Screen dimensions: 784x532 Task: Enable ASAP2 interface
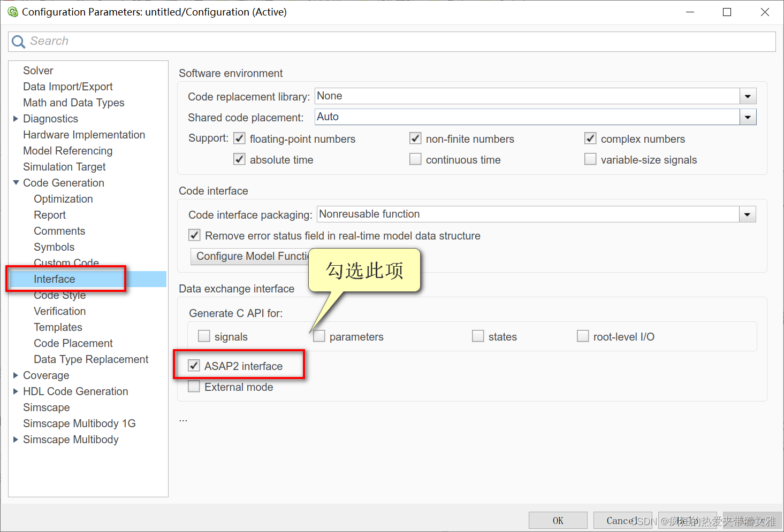194,366
